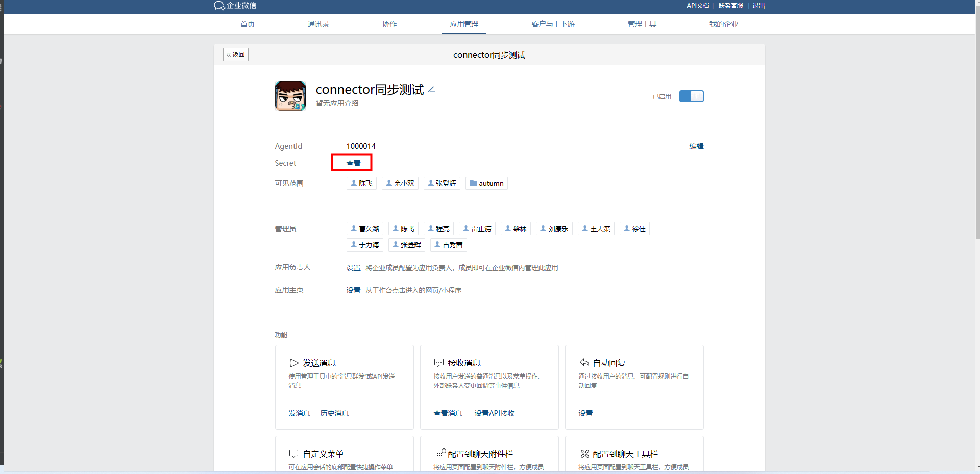Click the WeCom logo in the header
The width and height of the screenshot is (980, 474).
(219, 6)
